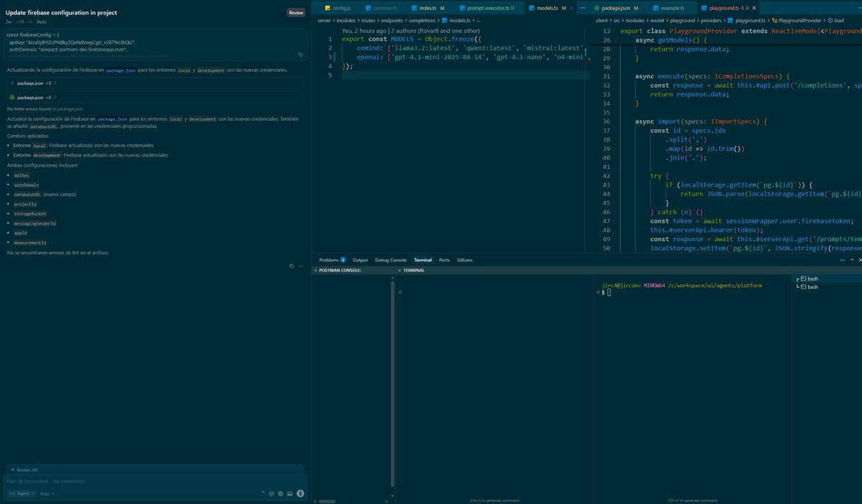Click the Review button in chat header

(x=296, y=13)
